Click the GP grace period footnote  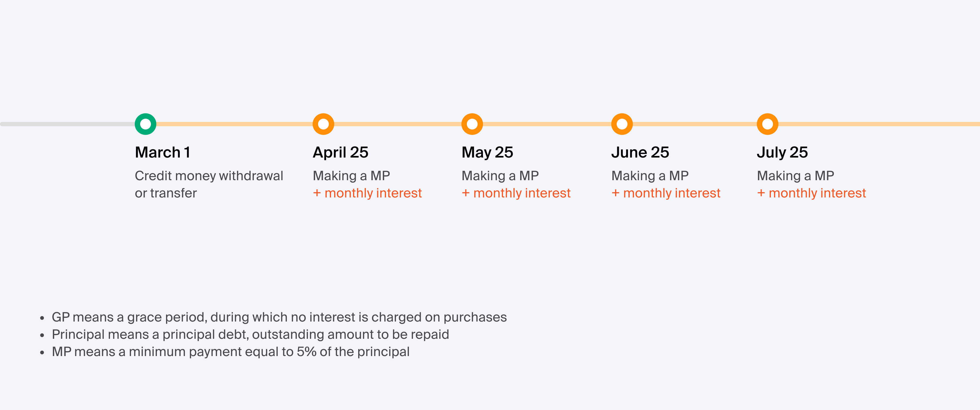click(x=279, y=317)
